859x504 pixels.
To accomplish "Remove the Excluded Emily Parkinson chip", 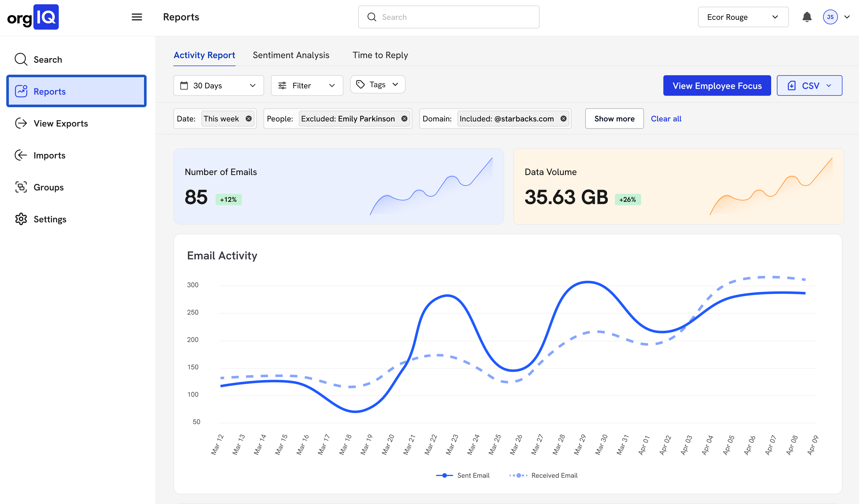I will [404, 119].
